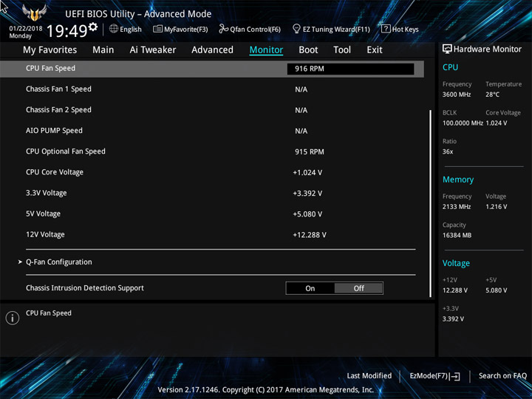Click the EzMode exit arrow icon

(456, 376)
